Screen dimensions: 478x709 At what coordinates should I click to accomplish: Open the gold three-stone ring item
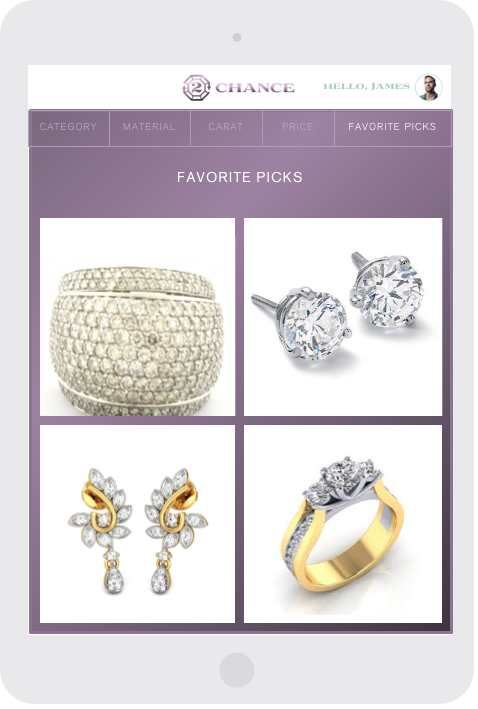[x=343, y=524]
